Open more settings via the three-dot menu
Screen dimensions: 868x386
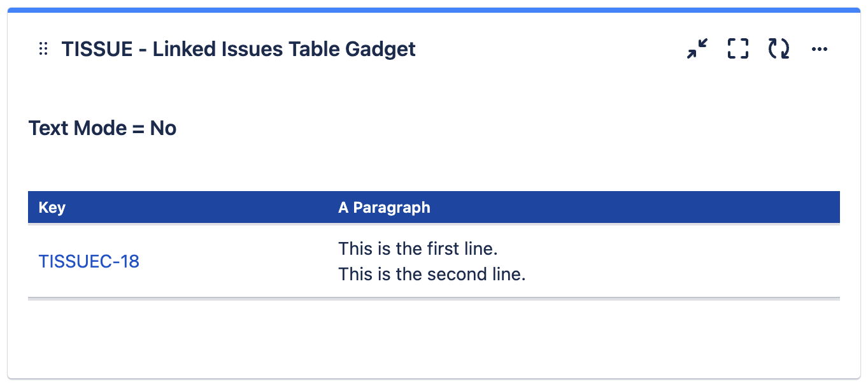pyautogui.click(x=820, y=48)
